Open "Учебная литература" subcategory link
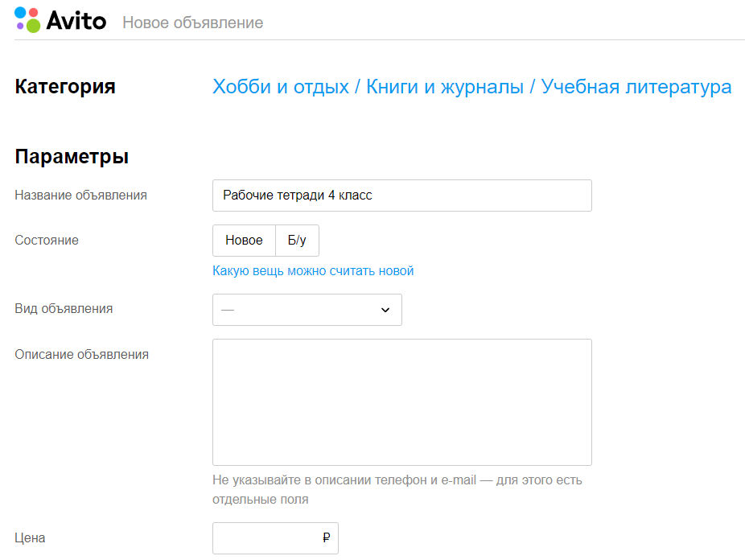This screenshot has width=745, height=560. [636, 87]
